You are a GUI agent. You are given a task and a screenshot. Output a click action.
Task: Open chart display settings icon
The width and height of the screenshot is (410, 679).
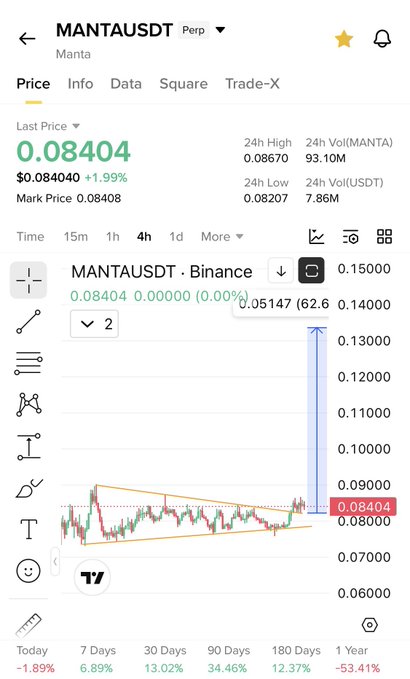point(350,236)
